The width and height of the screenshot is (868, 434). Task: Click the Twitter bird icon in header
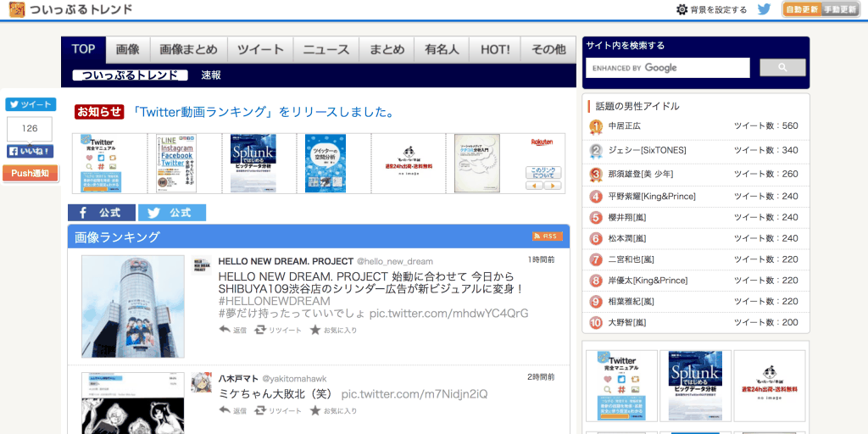click(x=764, y=9)
